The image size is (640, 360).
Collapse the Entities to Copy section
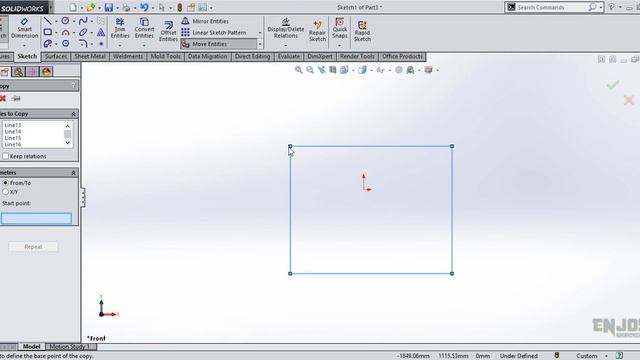click(x=73, y=114)
